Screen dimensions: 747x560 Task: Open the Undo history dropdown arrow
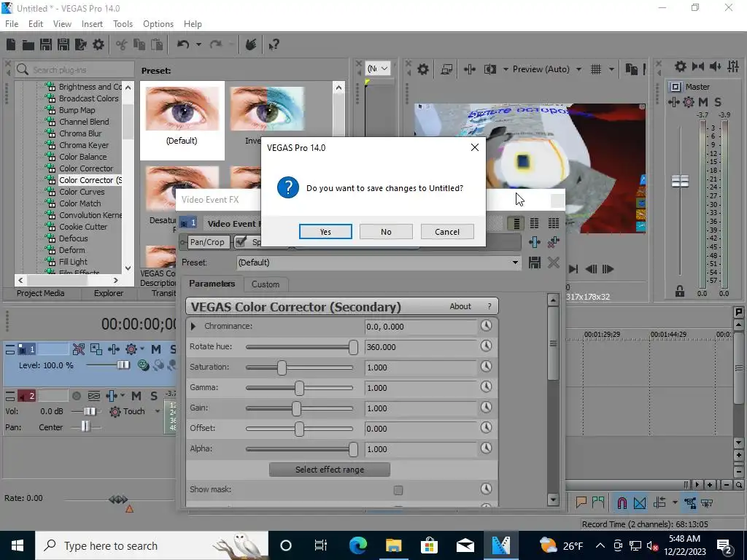point(198,44)
